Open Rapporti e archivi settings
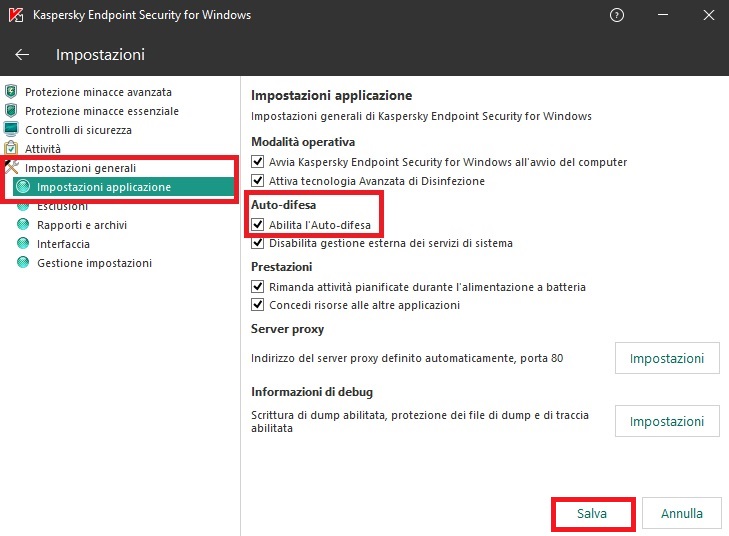Screen dimensions: 729x536 [x=82, y=225]
